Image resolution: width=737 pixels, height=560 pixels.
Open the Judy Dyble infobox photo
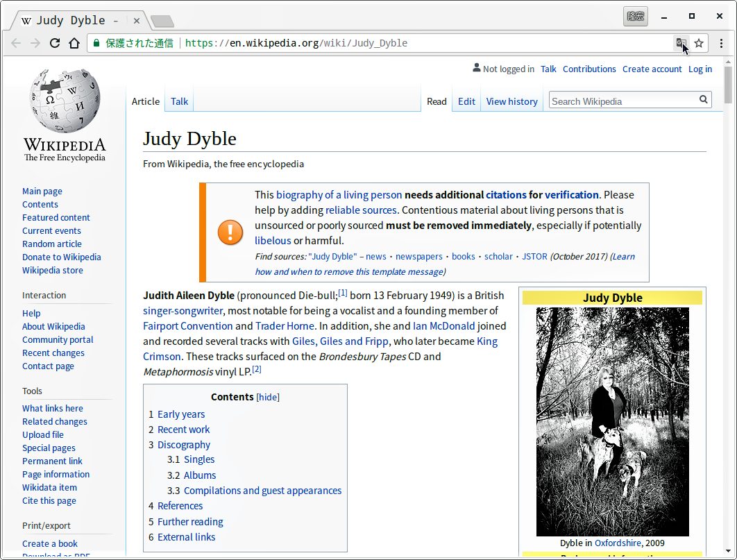(x=613, y=421)
